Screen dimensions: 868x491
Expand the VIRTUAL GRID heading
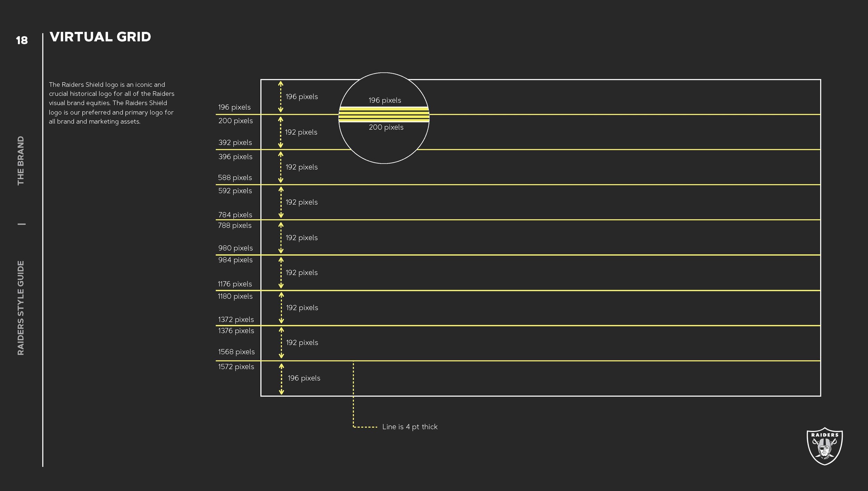(100, 37)
